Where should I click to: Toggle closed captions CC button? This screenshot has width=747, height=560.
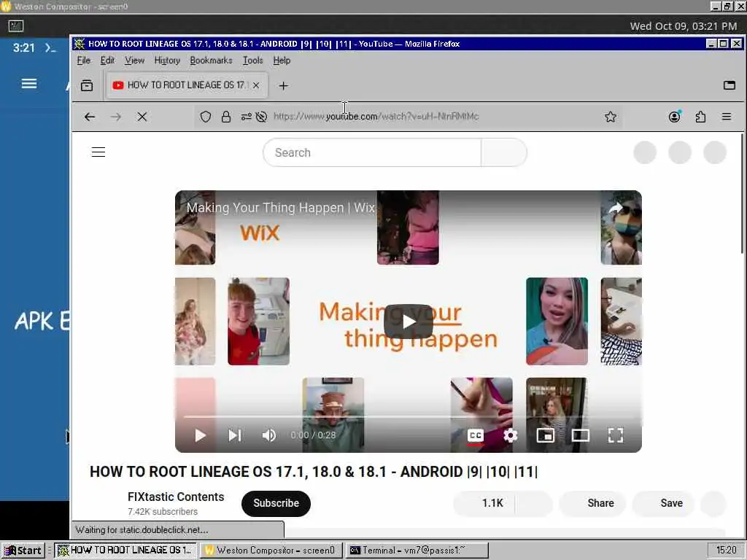(x=476, y=435)
